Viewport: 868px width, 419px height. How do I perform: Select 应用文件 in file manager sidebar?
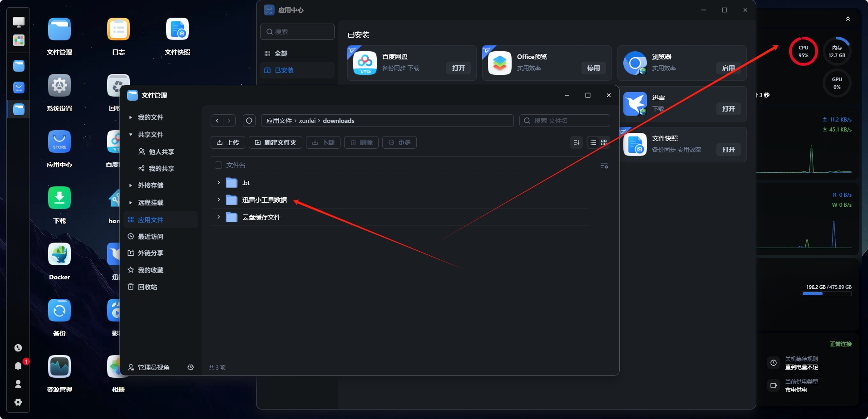pyautogui.click(x=161, y=219)
